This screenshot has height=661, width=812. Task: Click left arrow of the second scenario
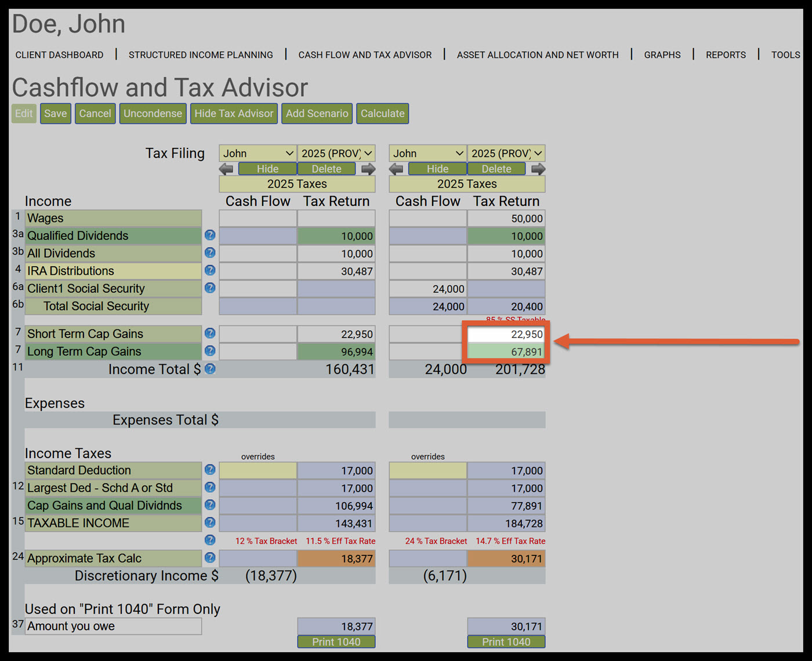point(396,169)
